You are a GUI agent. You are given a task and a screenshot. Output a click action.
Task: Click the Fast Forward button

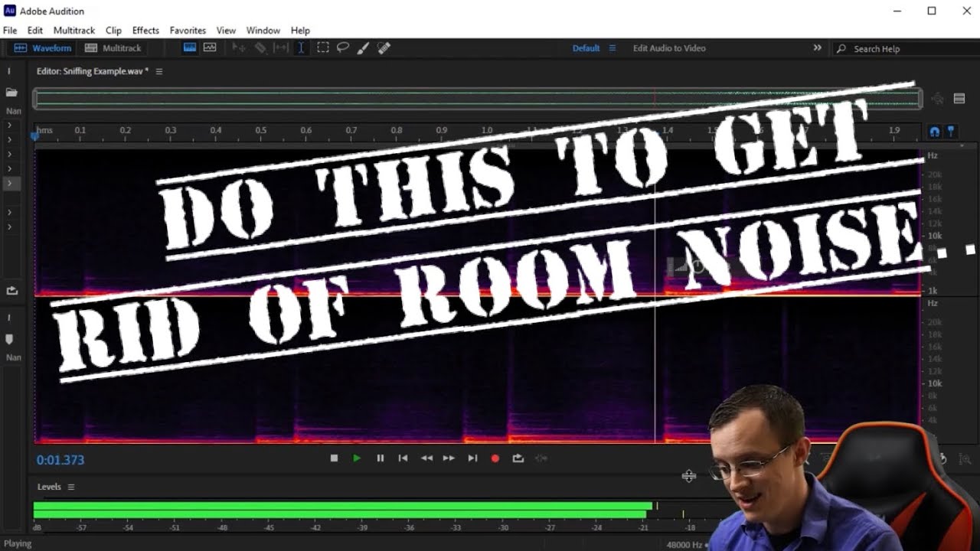[x=449, y=458]
